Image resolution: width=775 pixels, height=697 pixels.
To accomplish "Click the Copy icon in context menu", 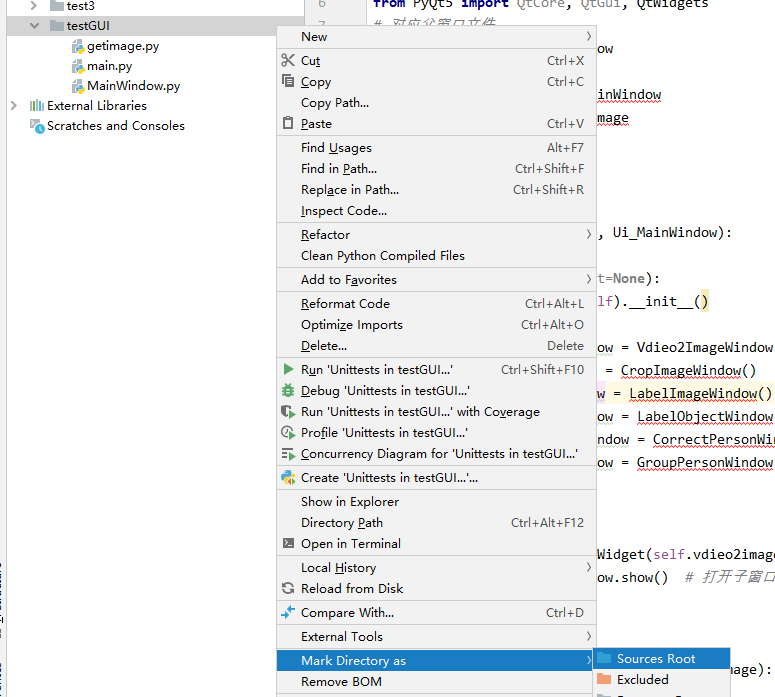I will coord(289,82).
